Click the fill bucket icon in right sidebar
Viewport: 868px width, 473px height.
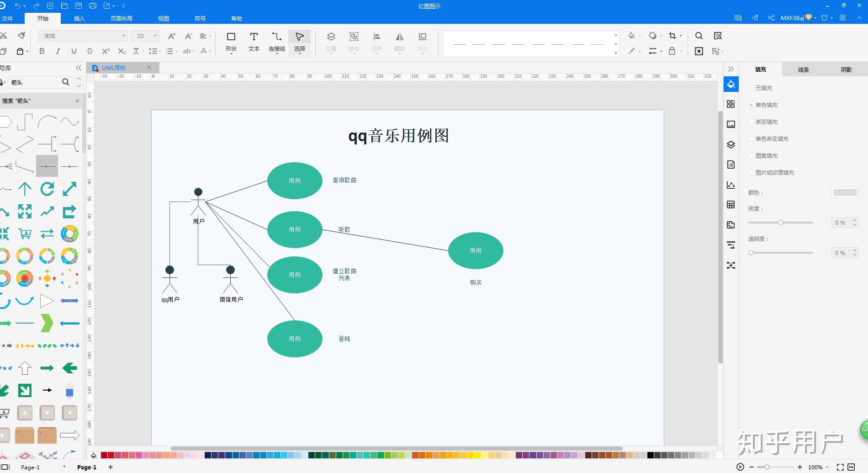731,84
